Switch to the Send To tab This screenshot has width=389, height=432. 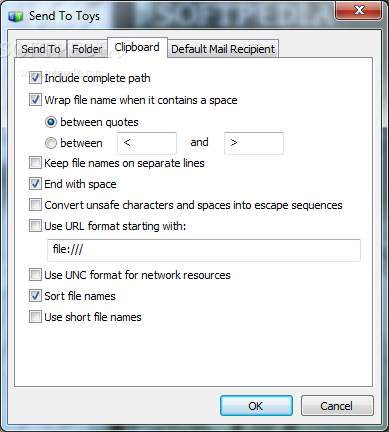coord(41,49)
